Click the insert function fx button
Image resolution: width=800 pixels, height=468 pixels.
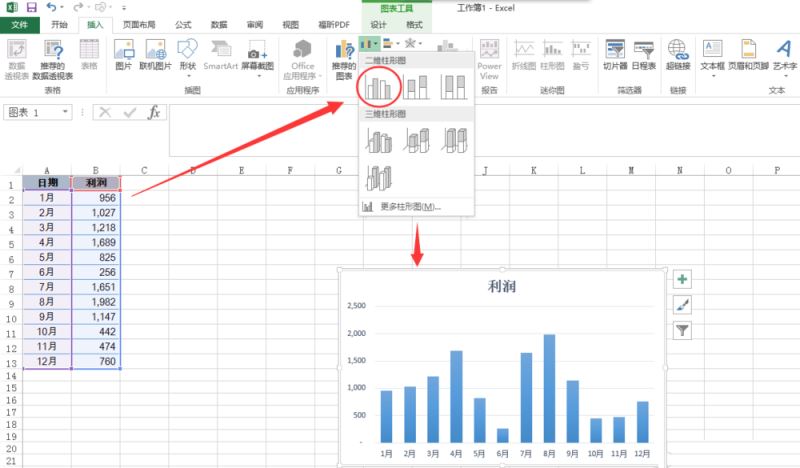(154, 112)
